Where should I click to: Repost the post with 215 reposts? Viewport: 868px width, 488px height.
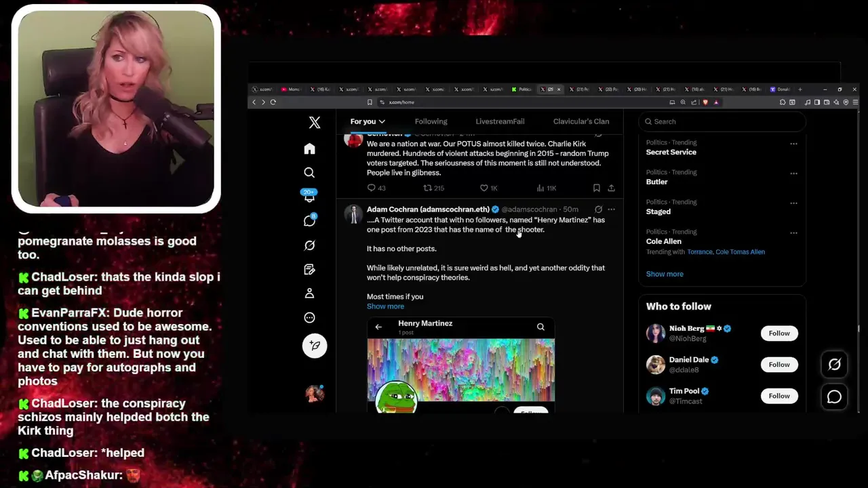[433, 188]
